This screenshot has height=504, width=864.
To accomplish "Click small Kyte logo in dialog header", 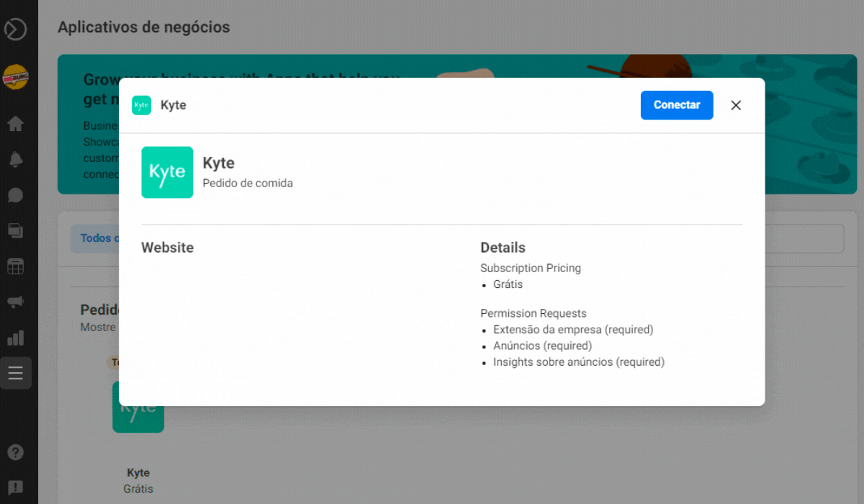I will point(142,105).
